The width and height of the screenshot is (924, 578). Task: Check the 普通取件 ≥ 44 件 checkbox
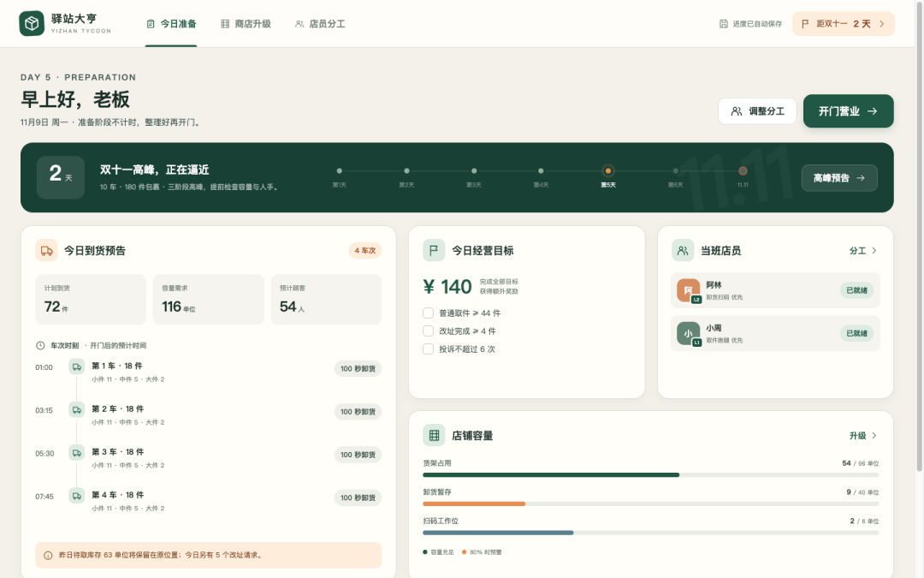(x=429, y=313)
